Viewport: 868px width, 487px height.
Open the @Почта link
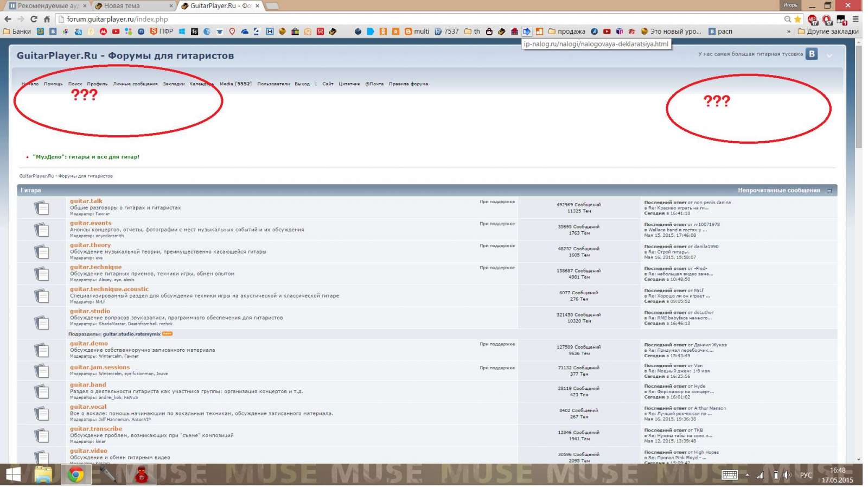coord(374,84)
